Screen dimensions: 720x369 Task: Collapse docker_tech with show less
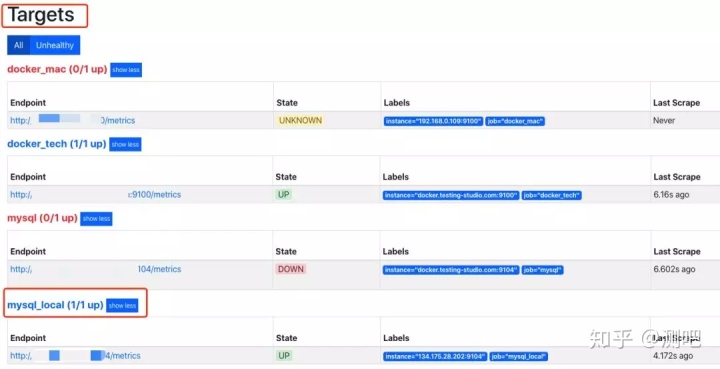125,144
